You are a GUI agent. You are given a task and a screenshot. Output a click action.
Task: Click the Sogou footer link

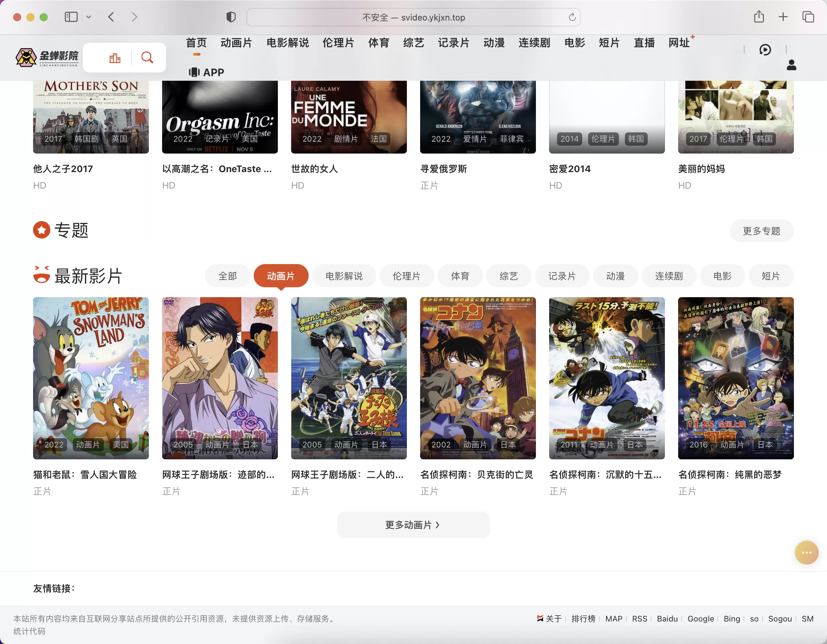[780, 619]
